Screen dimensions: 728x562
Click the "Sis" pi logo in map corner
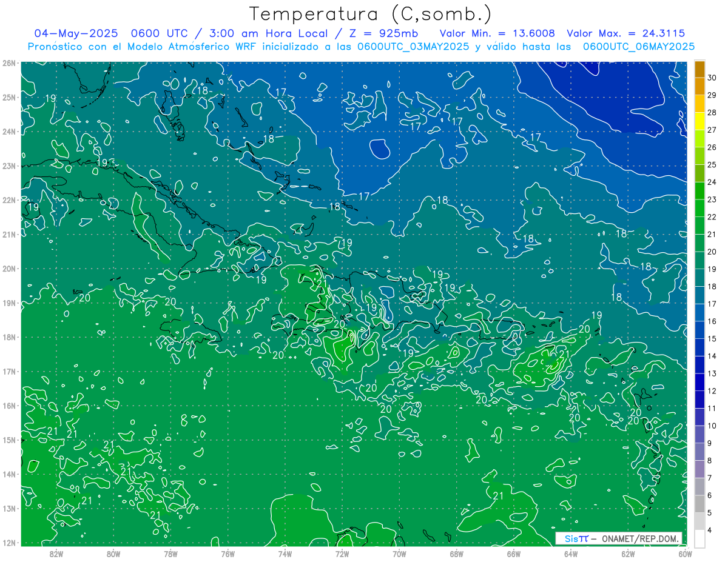point(576,538)
